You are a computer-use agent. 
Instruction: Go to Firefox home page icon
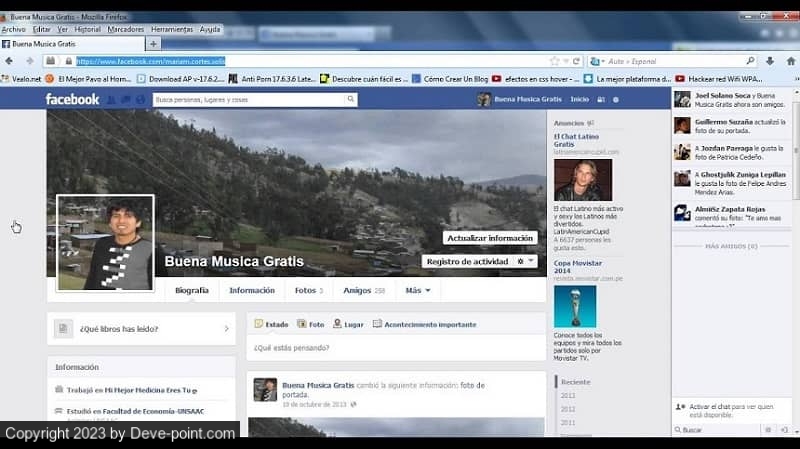pos(791,61)
